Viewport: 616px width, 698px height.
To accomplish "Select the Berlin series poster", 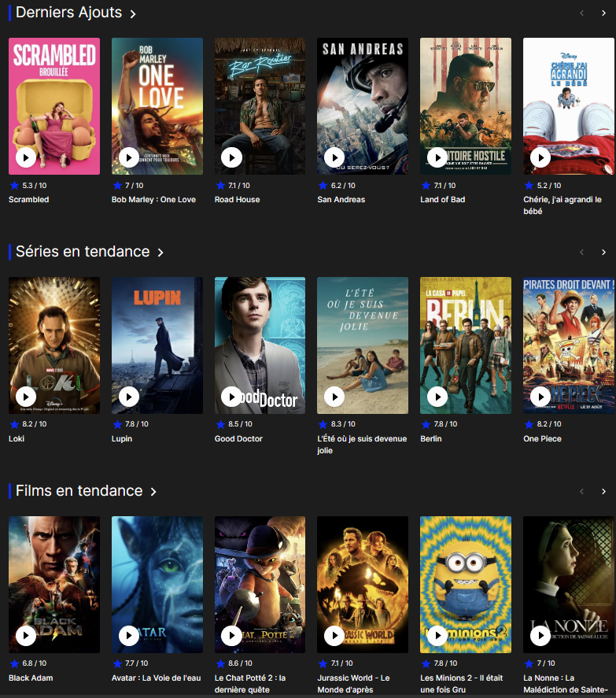I will coord(466,345).
